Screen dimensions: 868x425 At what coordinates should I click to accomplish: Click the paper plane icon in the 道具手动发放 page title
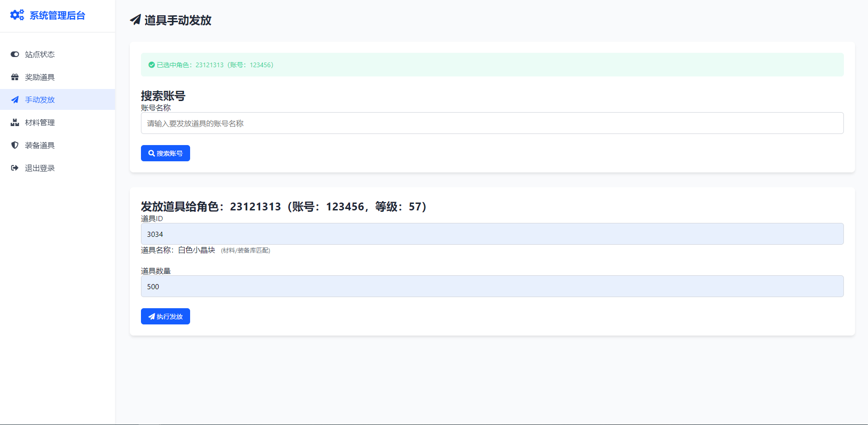coord(135,20)
